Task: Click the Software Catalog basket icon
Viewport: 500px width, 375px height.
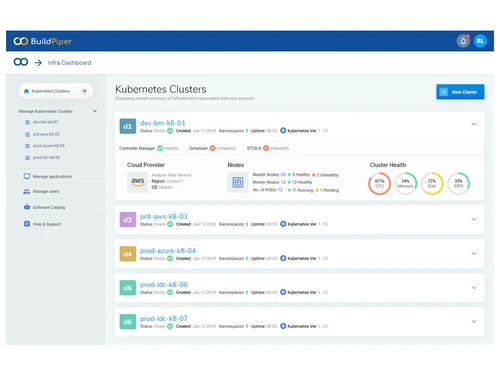Action: click(x=27, y=207)
